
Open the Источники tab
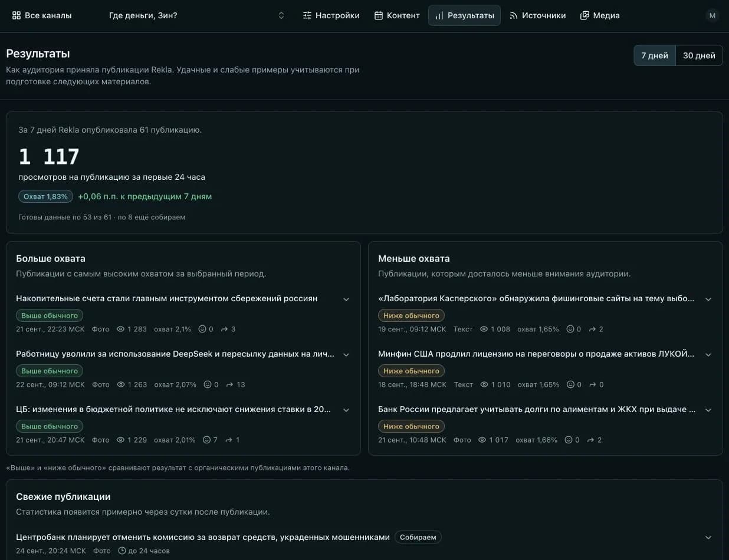[537, 15]
